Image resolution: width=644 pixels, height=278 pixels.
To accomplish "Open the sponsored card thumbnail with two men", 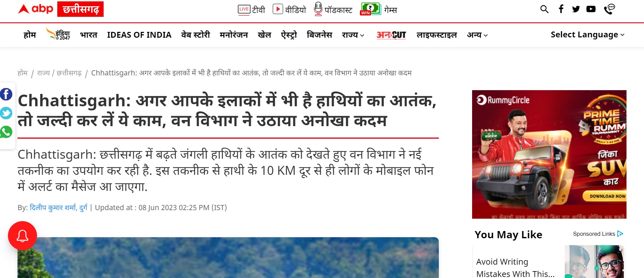I will (x=594, y=262).
